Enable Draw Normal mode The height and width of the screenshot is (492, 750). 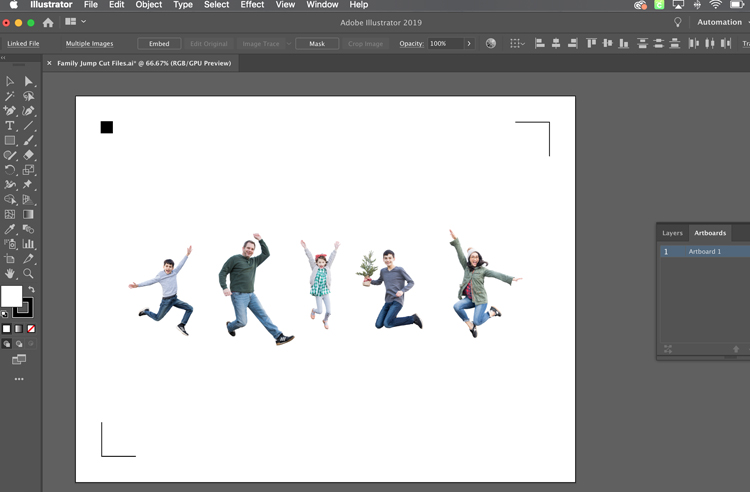(6, 344)
